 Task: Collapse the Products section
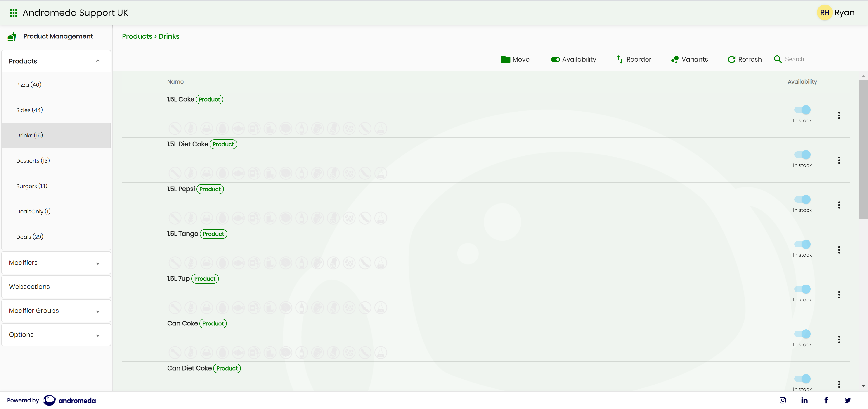click(98, 61)
